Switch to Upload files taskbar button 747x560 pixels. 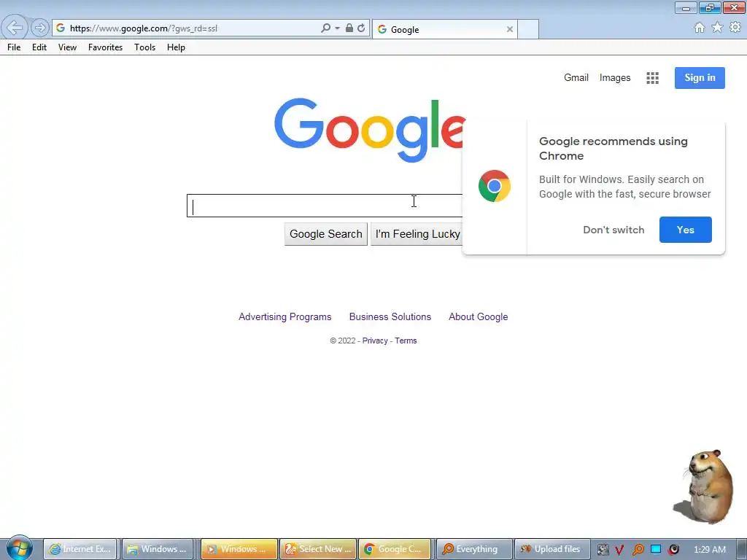(553, 549)
